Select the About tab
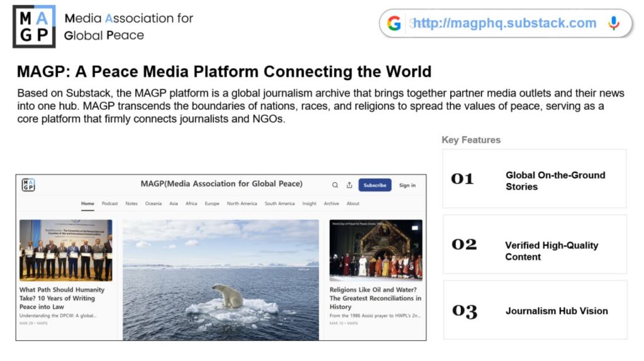 353,203
